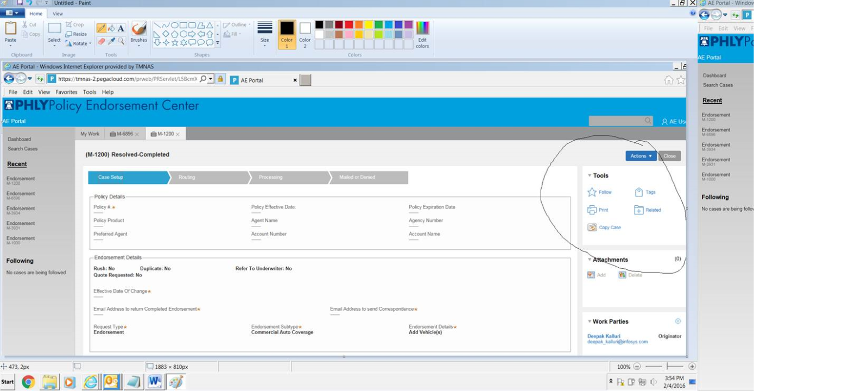Collapse the Tools section triangle
The height and width of the screenshot is (391, 868).
(x=590, y=175)
